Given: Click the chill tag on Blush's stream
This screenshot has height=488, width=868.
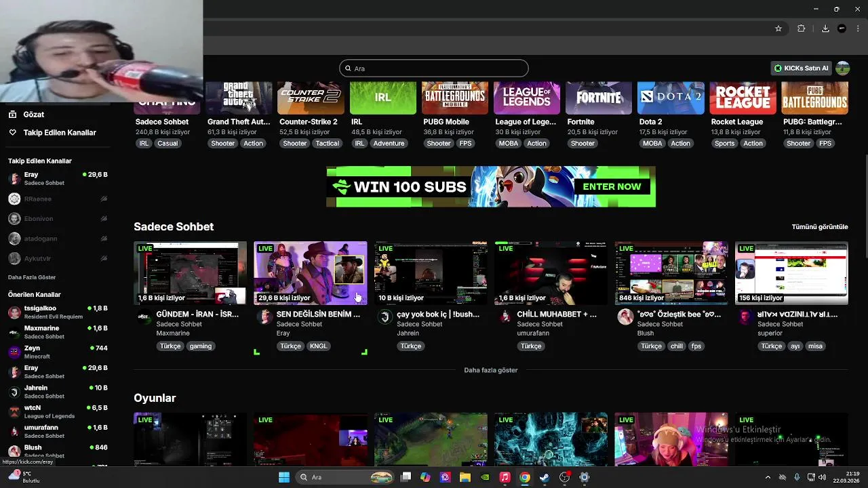Looking at the screenshot, I should pos(677,346).
